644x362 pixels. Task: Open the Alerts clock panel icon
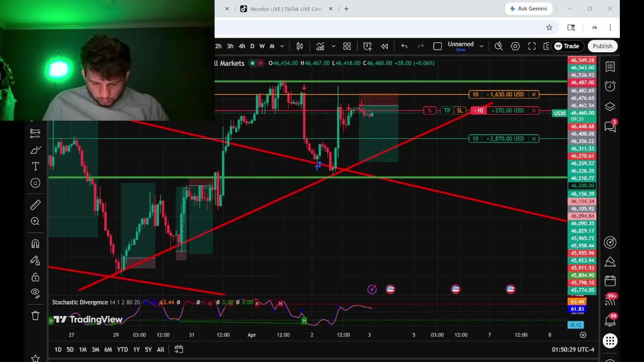click(x=610, y=86)
